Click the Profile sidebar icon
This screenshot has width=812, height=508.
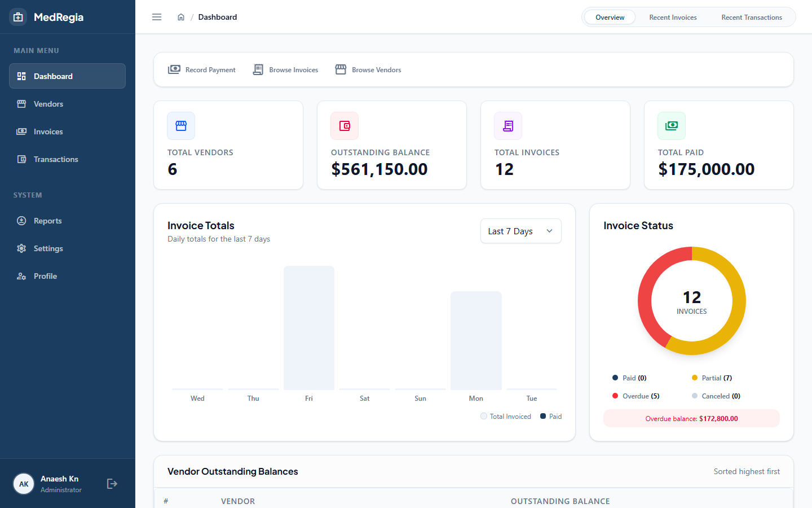(x=21, y=276)
